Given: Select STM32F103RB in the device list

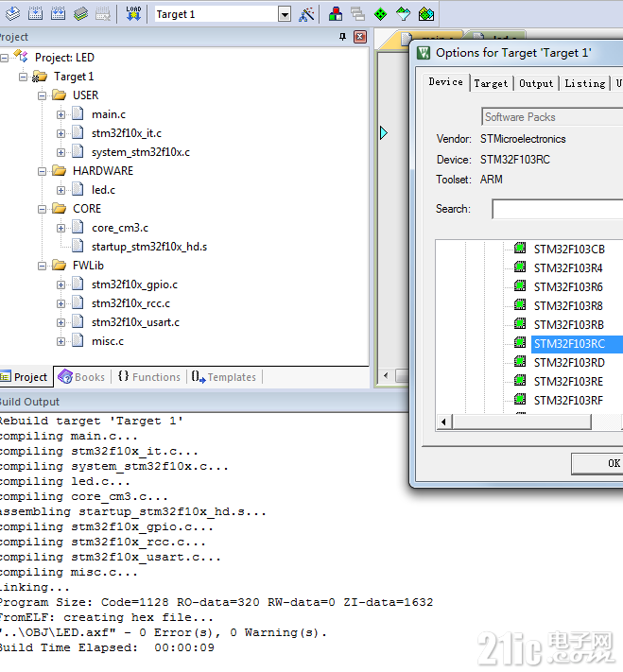Looking at the screenshot, I should pyautogui.click(x=569, y=324).
